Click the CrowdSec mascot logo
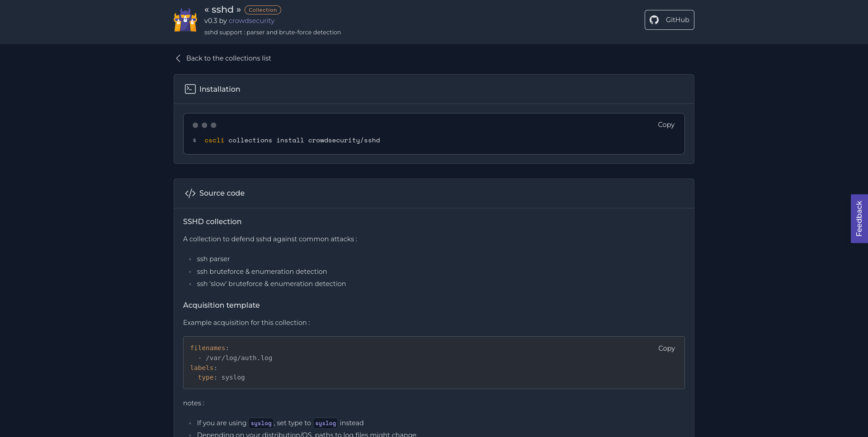This screenshot has height=437, width=868. click(185, 20)
